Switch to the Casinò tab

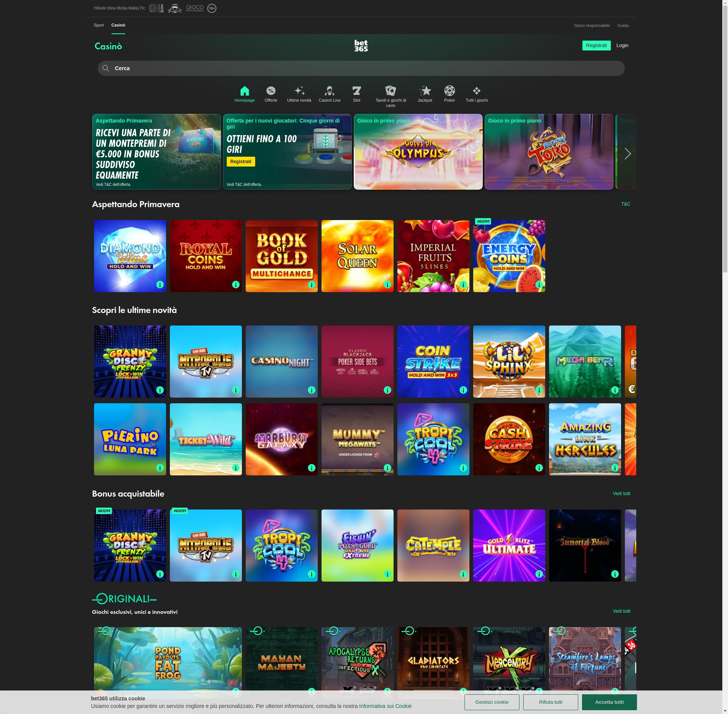pos(118,25)
